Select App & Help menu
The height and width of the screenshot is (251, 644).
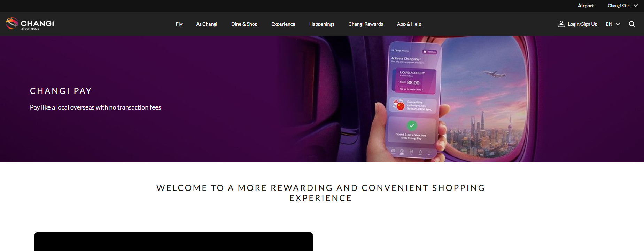(409, 24)
